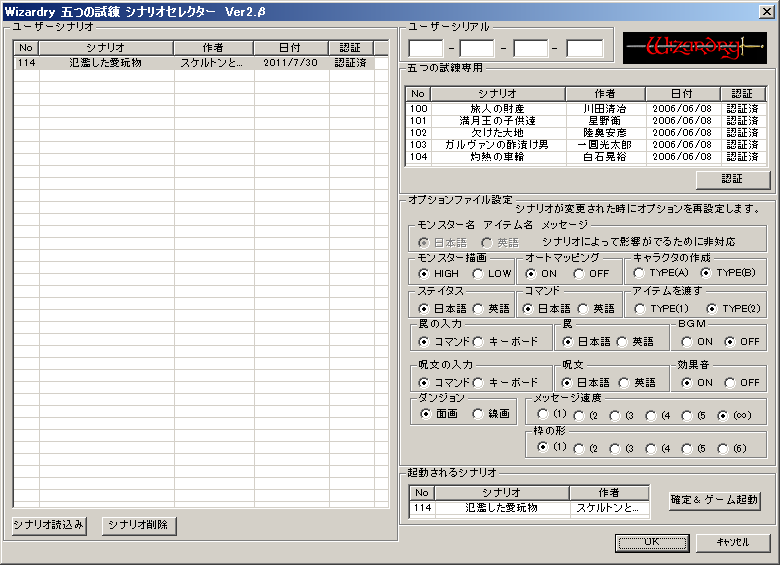Click the キャンセル button
This screenshot has height=565, width=780.
[733, 543]
